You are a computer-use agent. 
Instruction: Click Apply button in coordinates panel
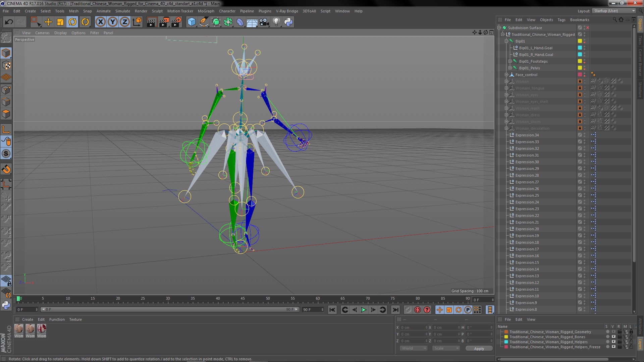479,348
